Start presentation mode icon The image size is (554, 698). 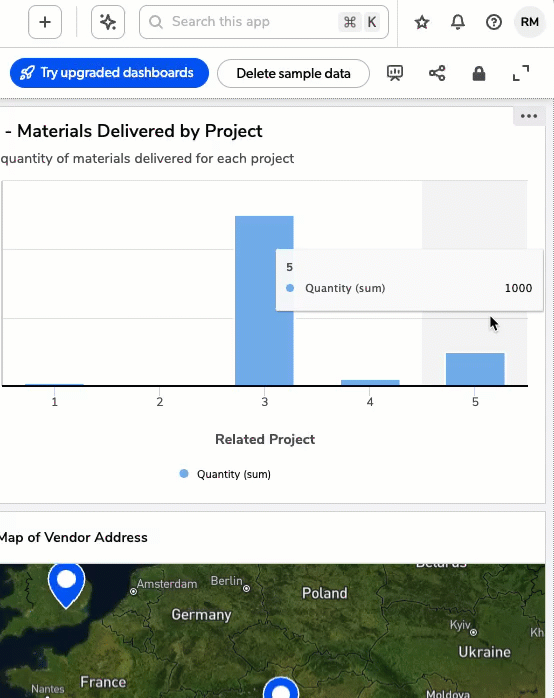pyautogui.click(x=395, y=73)
